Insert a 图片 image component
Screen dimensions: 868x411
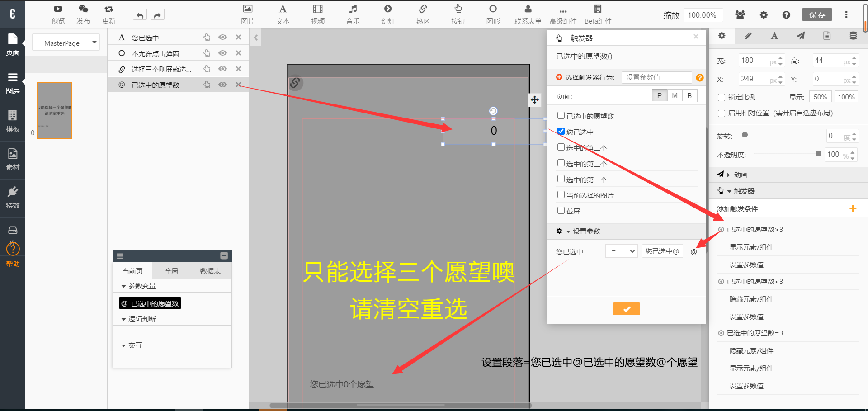click(x=247, y=9)
